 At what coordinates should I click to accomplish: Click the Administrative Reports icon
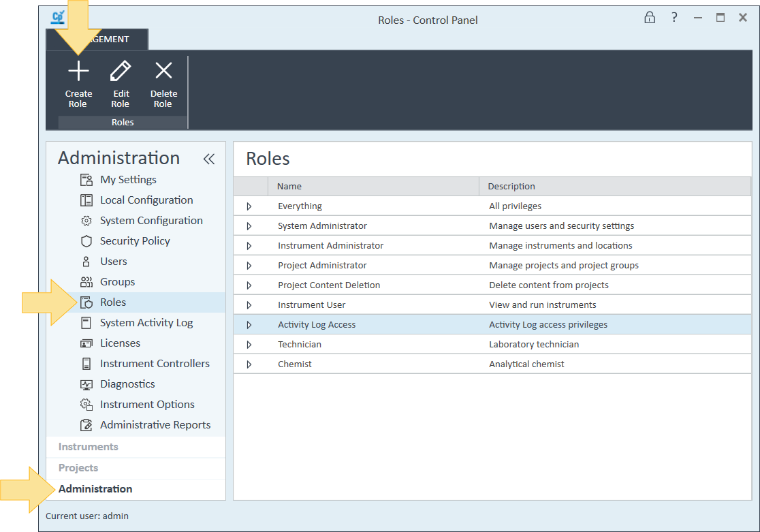point(86,425)
